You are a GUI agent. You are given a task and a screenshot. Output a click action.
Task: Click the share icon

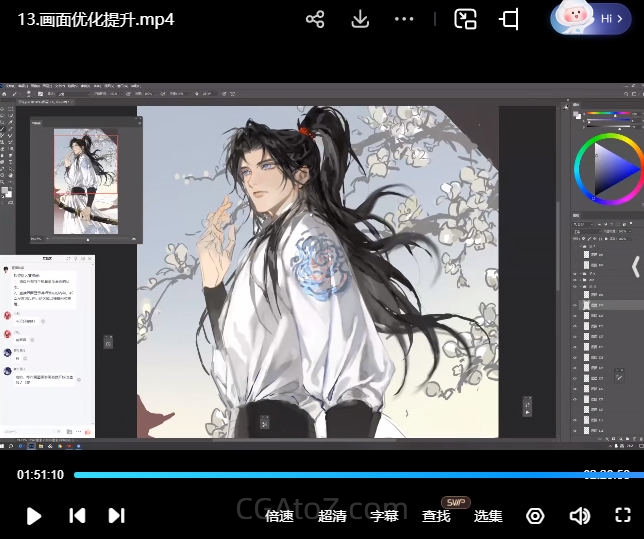(x=315, y=19)
